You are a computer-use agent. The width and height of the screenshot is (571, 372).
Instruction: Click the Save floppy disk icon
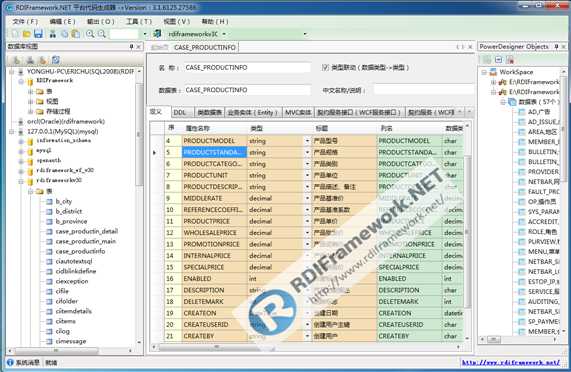38,34
